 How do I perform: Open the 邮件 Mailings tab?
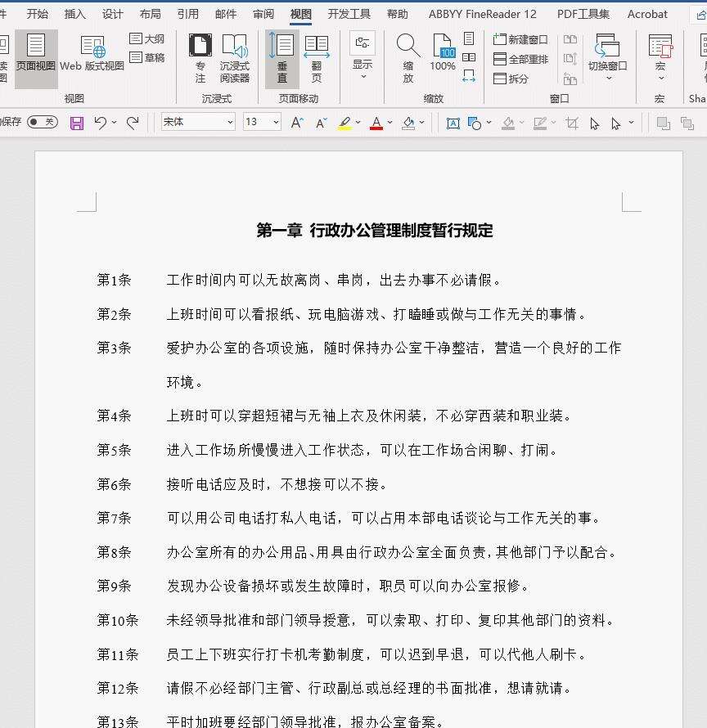pyautogui.click(x=226, y=14)
